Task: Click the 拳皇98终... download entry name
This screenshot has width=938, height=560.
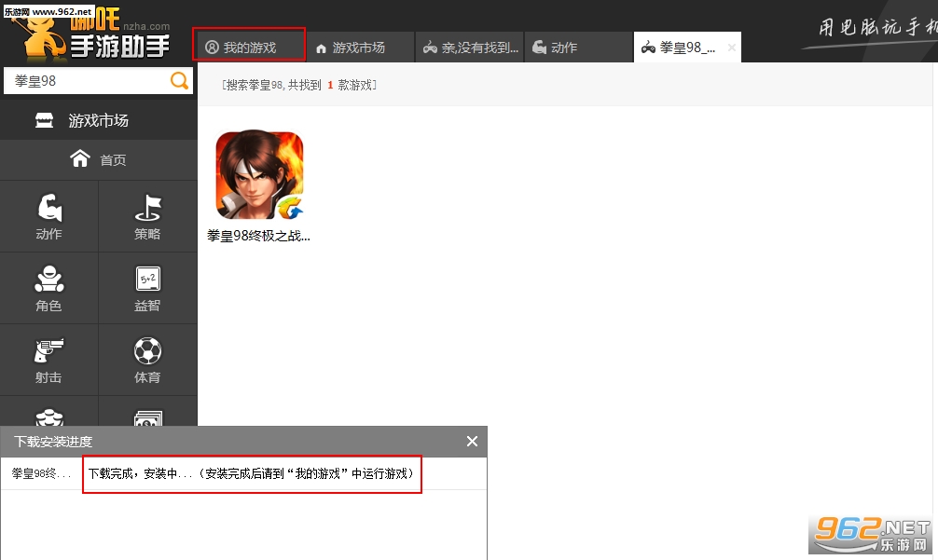Action: (x=41, y=474)
